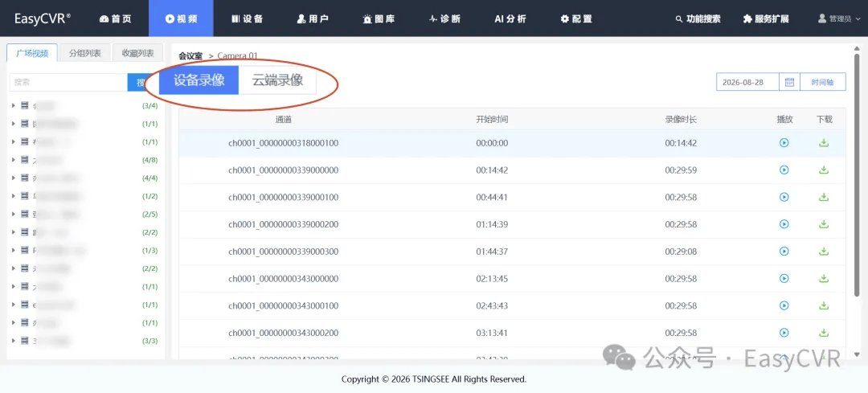Switch to the 分组列表 tab

pos(84,53)
